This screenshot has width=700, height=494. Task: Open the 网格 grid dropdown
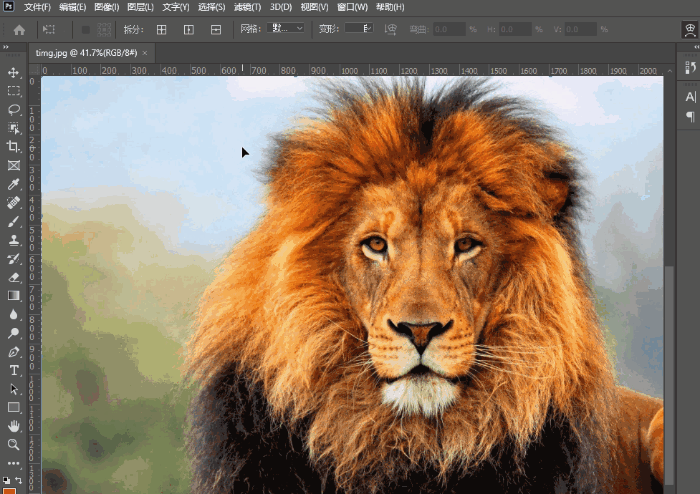pos(286,29)
